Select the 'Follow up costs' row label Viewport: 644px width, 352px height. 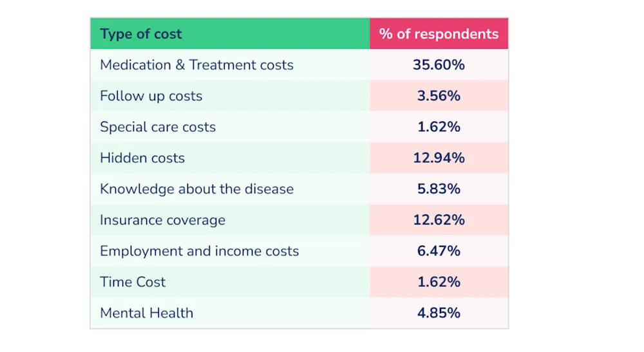[x=151, y=96]
